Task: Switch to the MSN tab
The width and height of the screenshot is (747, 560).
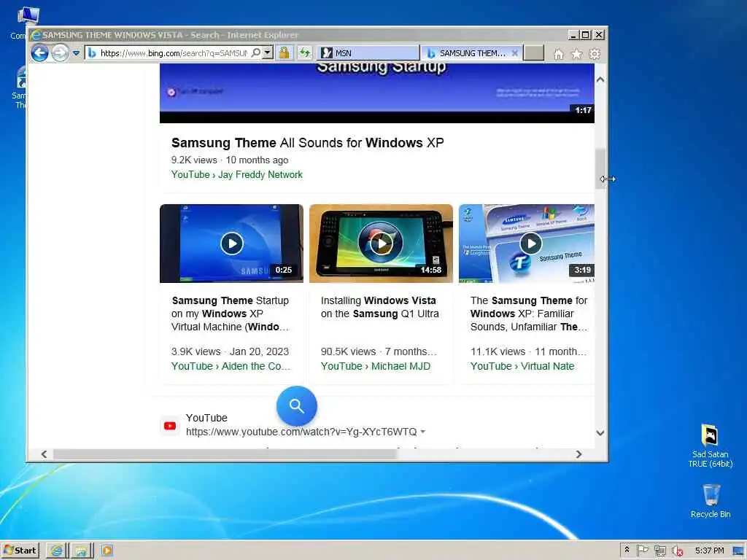Action: pyautogui.click(x=368, y=52)
